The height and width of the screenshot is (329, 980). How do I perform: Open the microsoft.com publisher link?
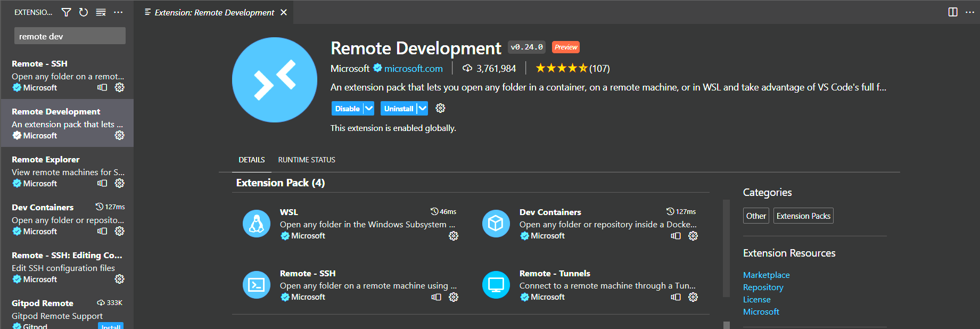[x=414, y=68]
